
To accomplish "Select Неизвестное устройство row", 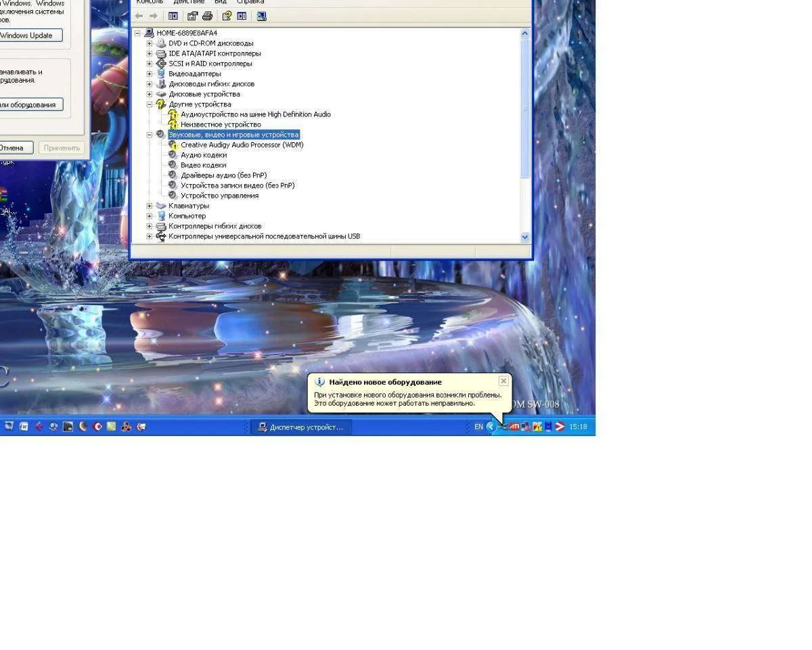I will click(x=221, y=125).
